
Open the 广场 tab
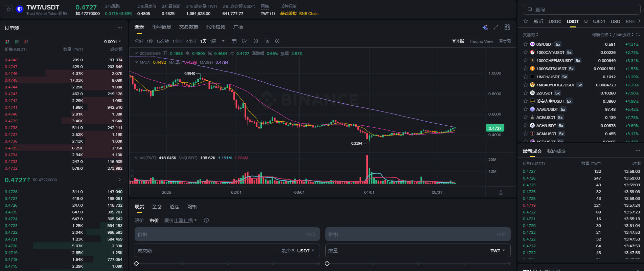click(238, 27)
